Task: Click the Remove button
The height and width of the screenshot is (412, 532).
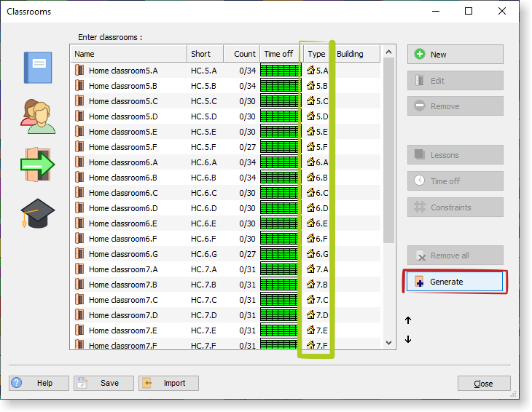Action: point(455,106)
